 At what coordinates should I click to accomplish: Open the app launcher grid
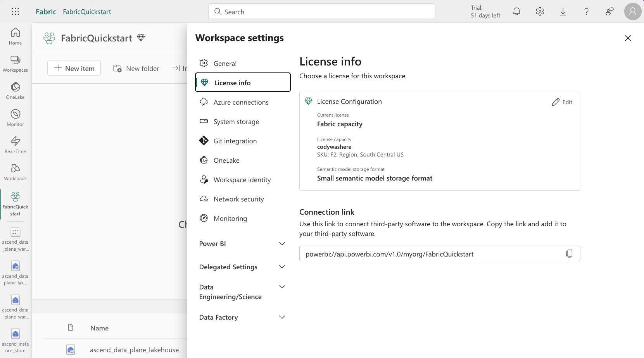pos(15,12)
